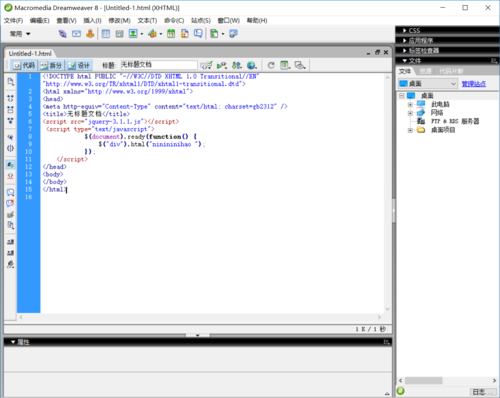
Task: Click the Expand All icon
Action: pyautogui.click(x=11, y=120)
